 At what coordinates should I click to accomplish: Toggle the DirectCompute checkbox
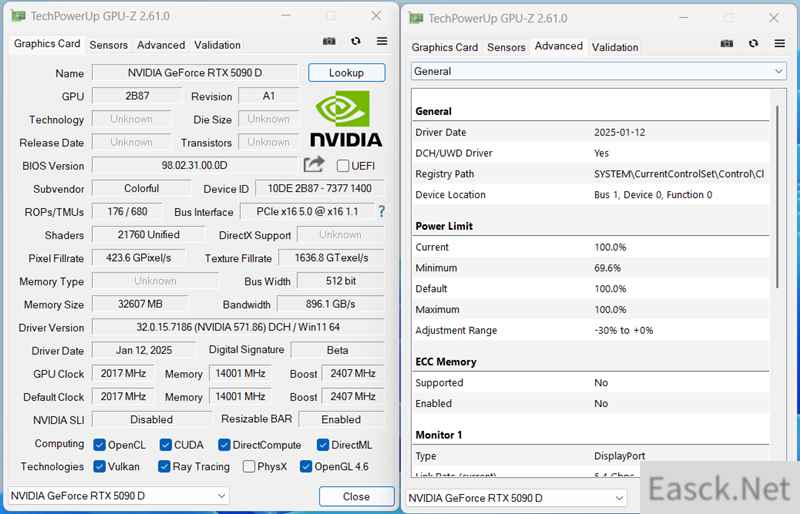pos(224,445)
